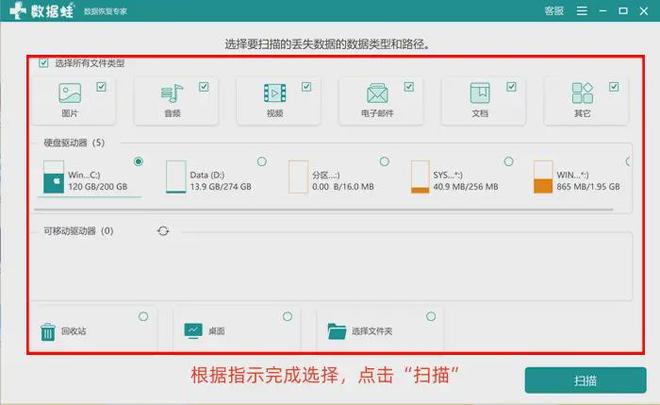
Task: Click the 图片 (pictures) file type icon
Action: [x=70, y=94]
